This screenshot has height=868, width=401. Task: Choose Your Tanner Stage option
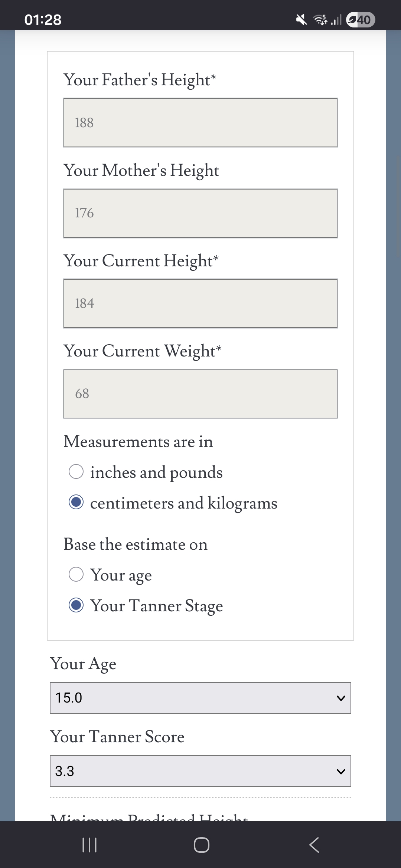(76, 605)
